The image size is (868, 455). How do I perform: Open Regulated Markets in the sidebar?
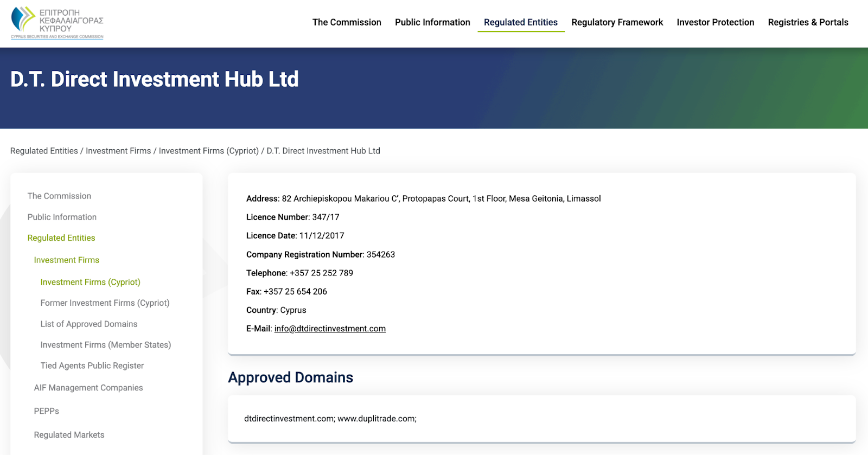click(x=69, y=435)
